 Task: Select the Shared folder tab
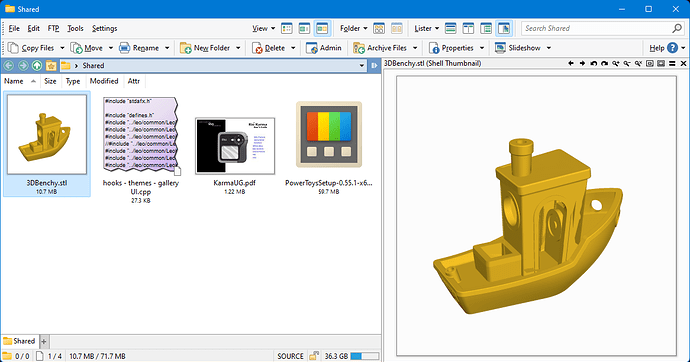click(x=19, y=341)
